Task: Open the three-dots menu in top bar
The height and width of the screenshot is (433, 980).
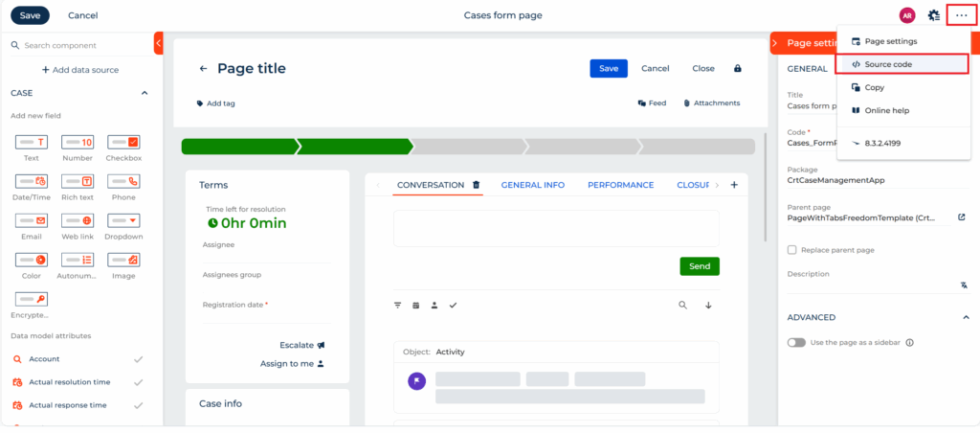Action: pyautogui.click(x=961, y=15)
